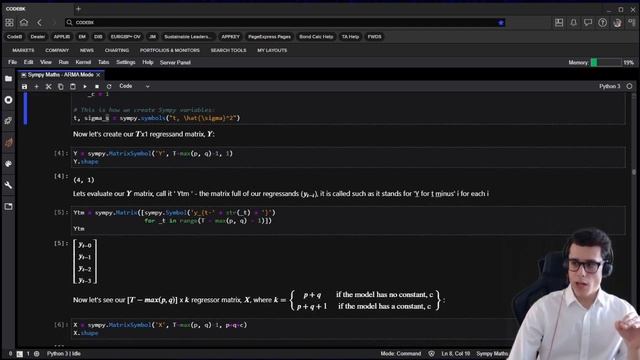Screen dimensions: 640x360
Task: Open the file browser folder sidebar icon
Action: coord(9,78)
